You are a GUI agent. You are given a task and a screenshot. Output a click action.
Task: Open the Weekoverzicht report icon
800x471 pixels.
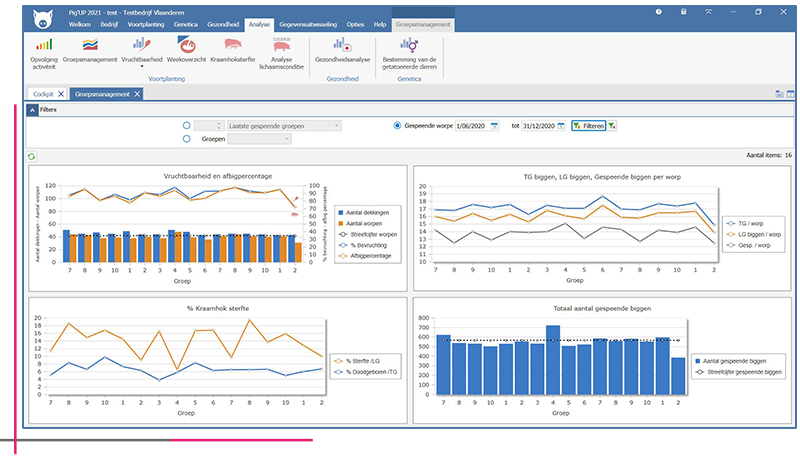coord(186,44)
